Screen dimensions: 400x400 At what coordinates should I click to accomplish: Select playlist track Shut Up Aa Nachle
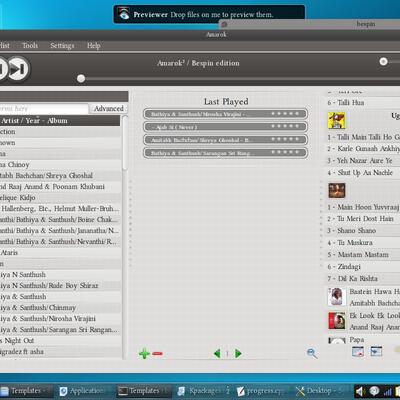[362, 173]
